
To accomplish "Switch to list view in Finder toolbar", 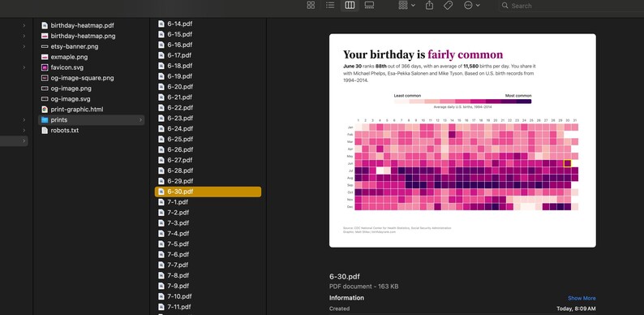I will (x=330, y=6).
